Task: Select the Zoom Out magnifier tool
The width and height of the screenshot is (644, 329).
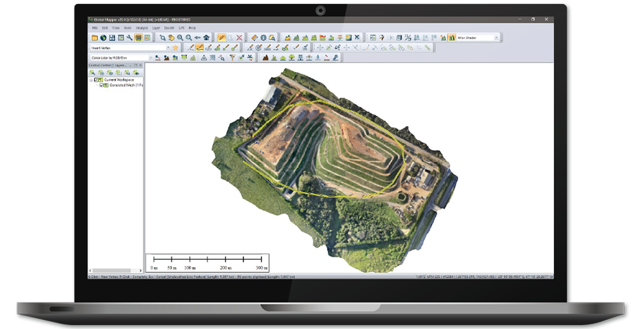Action: tap(189, 38)
